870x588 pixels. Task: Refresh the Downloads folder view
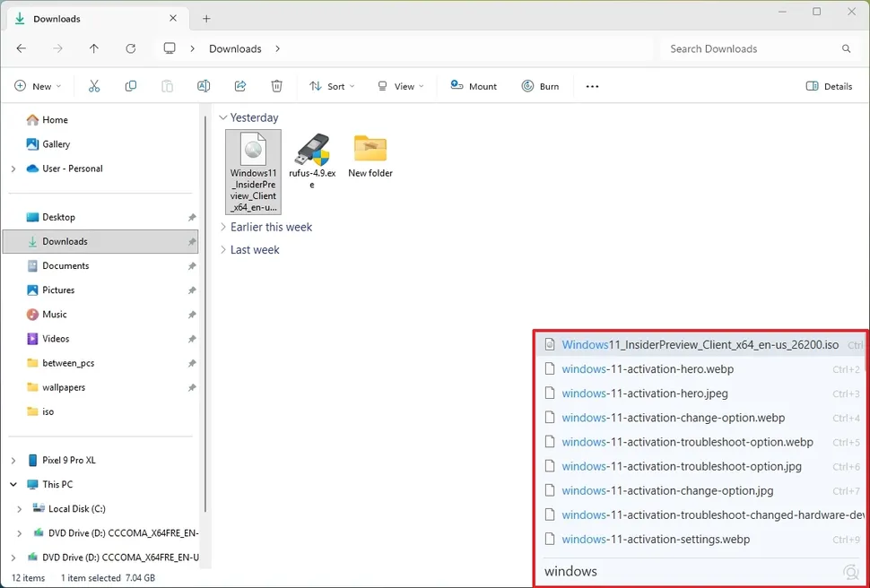tap(129, 48)
